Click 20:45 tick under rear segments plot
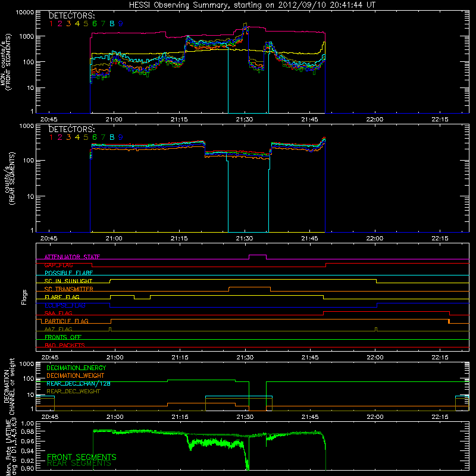This screenshot has width=476, height=476. [49, 239]
